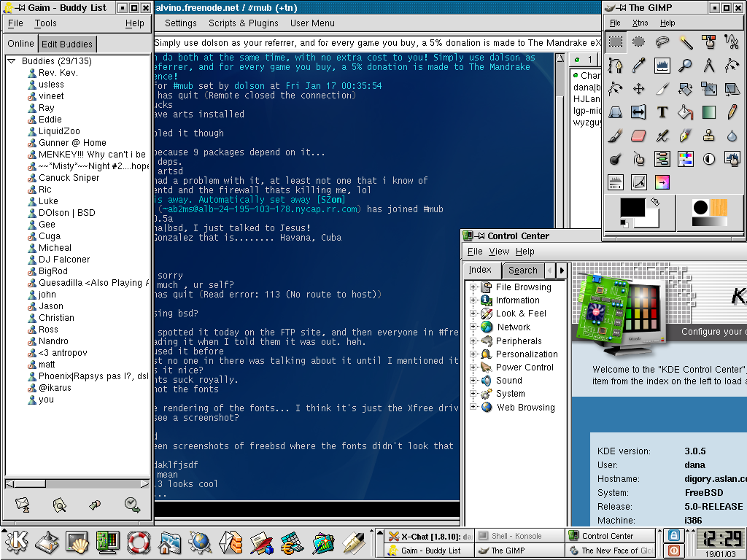Viewport: 747px width, 560px height.
Task: Select the Free Select lasso tool
Action: (x=662, y=42)
